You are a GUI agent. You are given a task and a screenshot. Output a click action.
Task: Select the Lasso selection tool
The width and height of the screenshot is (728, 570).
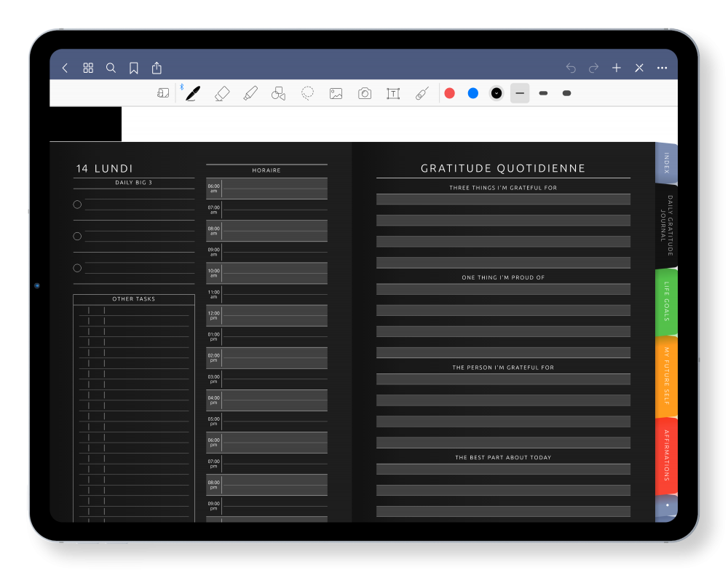307,93
